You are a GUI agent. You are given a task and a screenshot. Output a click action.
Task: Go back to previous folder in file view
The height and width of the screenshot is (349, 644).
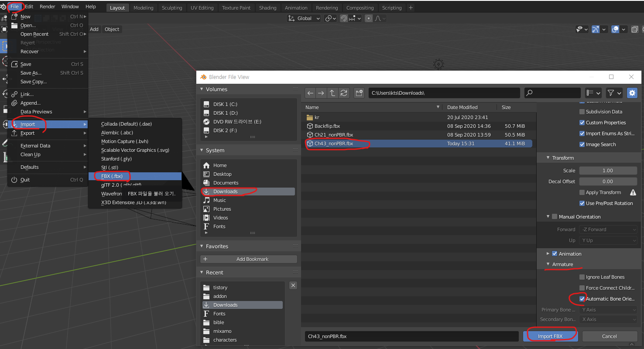click(310, 93)
